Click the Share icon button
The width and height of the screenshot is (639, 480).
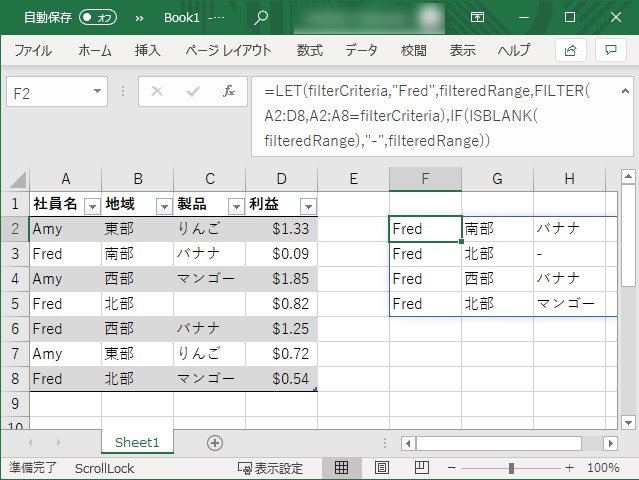(571, 50)
